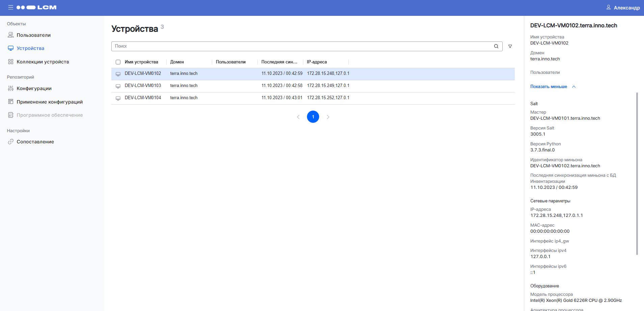Go to the previous page arrow
Image resolution: width=644 pixels, height=311 pixels.
(298, 117)
